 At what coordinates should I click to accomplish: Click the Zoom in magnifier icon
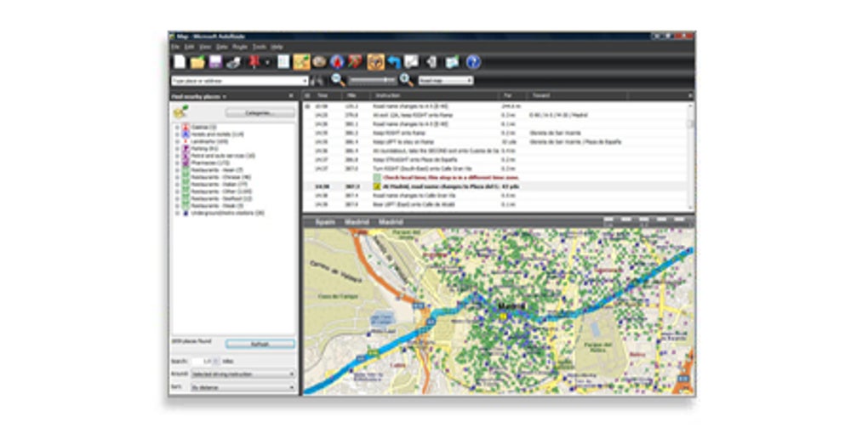[406, 80]
